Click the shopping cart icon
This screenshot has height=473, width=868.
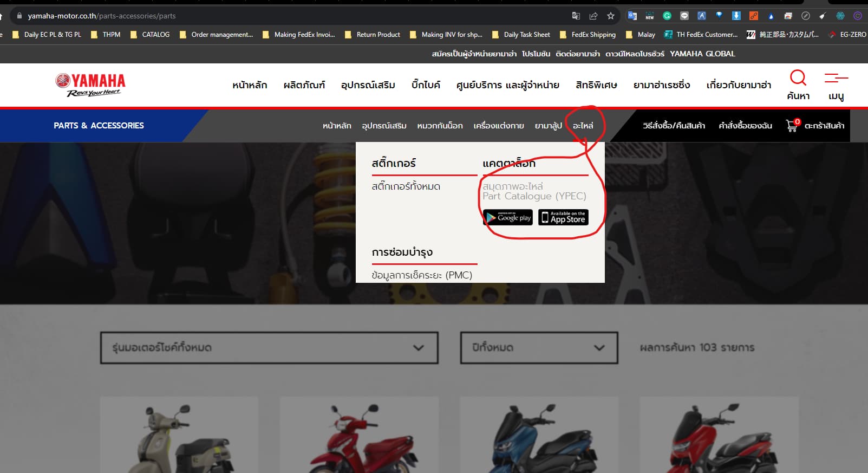(x=792, y=126)
